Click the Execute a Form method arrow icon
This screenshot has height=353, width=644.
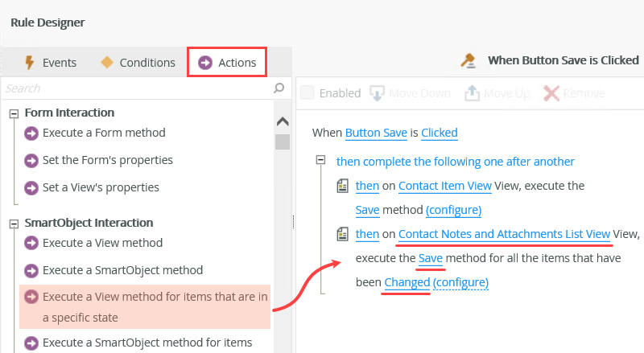tap(31, 133)
